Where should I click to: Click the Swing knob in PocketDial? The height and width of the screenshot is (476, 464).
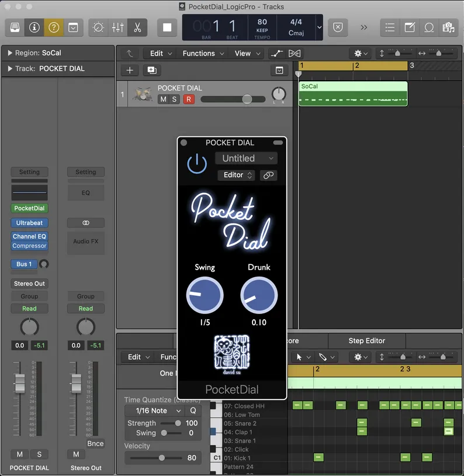pos(205,295)
